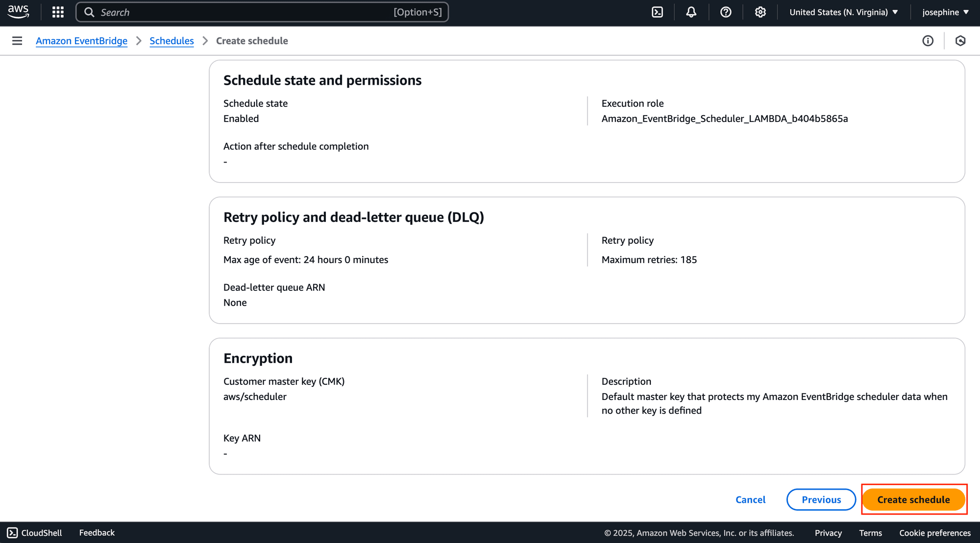Click the 'Action after schedule completion' label

point(296,146)
